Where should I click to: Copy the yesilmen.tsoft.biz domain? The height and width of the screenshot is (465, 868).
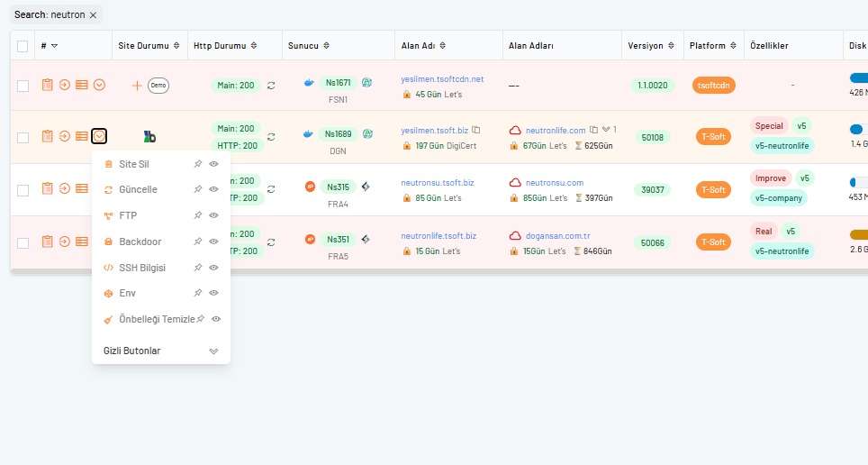pos(476,130)
